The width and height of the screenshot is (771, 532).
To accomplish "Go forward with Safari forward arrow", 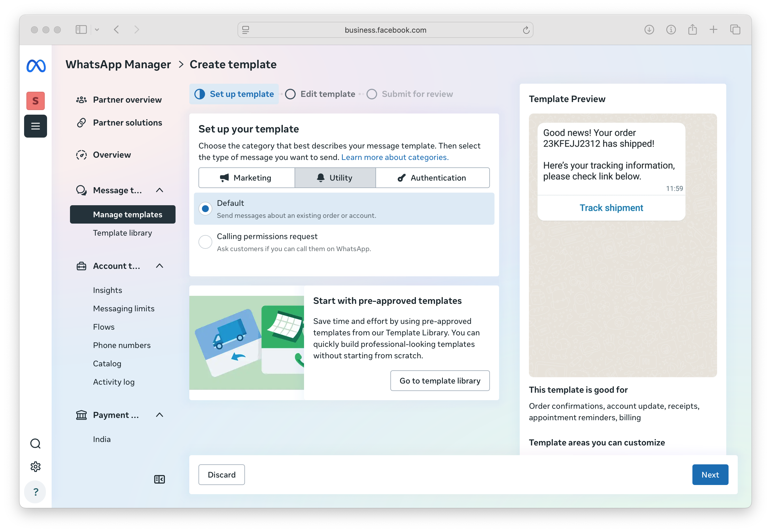I will point(137,30).
